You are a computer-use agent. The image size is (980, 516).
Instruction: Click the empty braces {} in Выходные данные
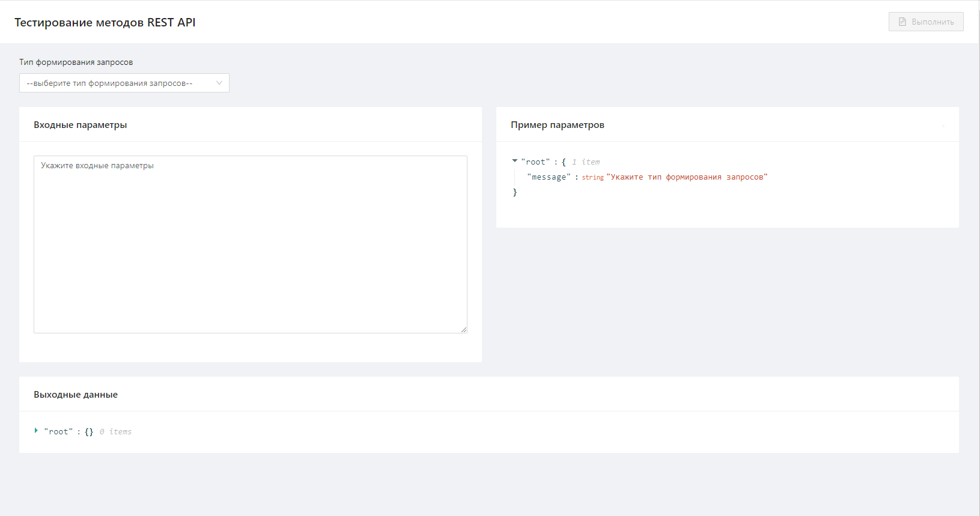click(89, 432)
